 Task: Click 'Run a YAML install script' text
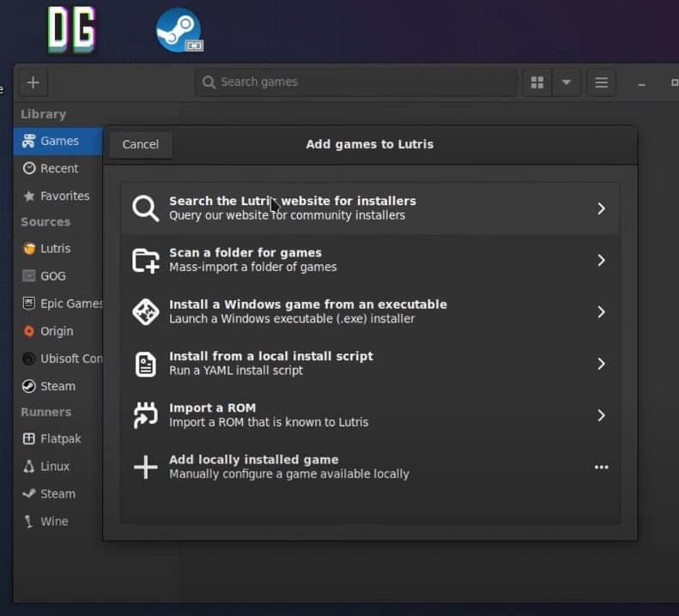click(x=236, y=371)
